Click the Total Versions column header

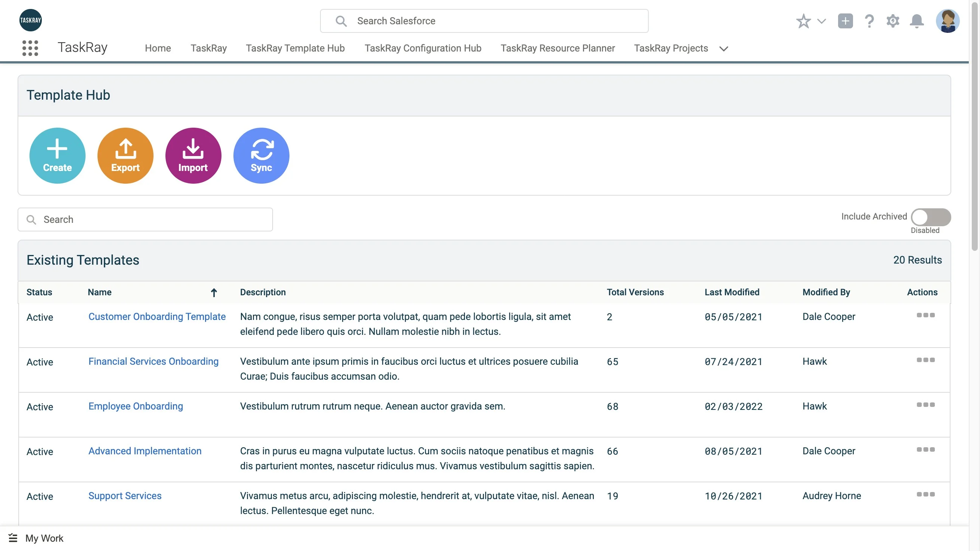click(x=635, y=292)
